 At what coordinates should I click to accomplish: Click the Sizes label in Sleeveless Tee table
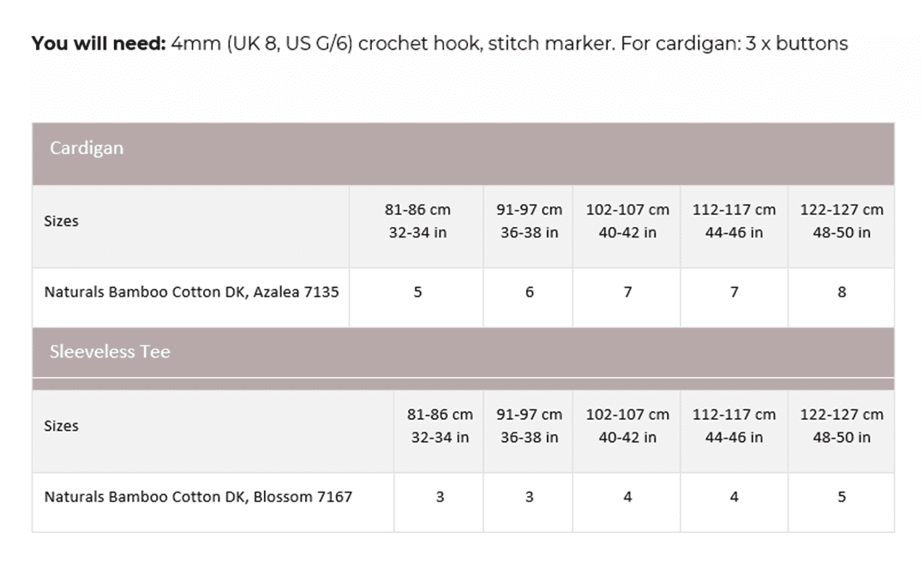[x=61, y=426]
